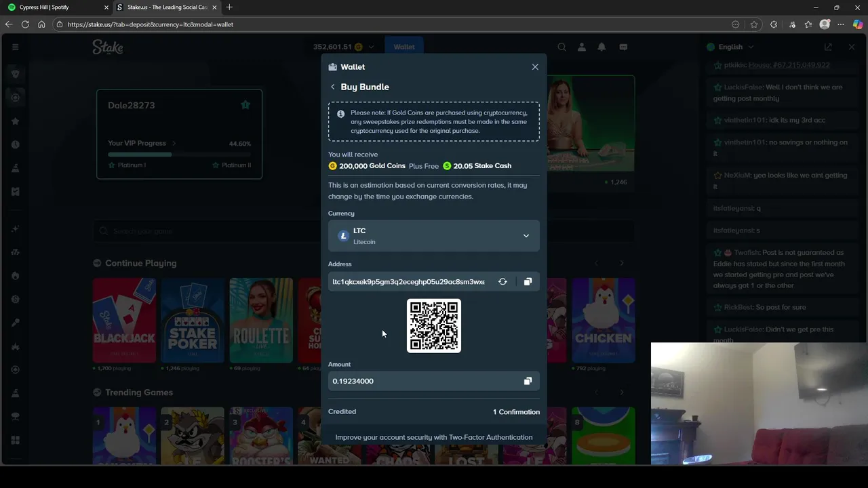Refresh the deposit address
This screenshot has height=488, width=868.
(502, 281)
